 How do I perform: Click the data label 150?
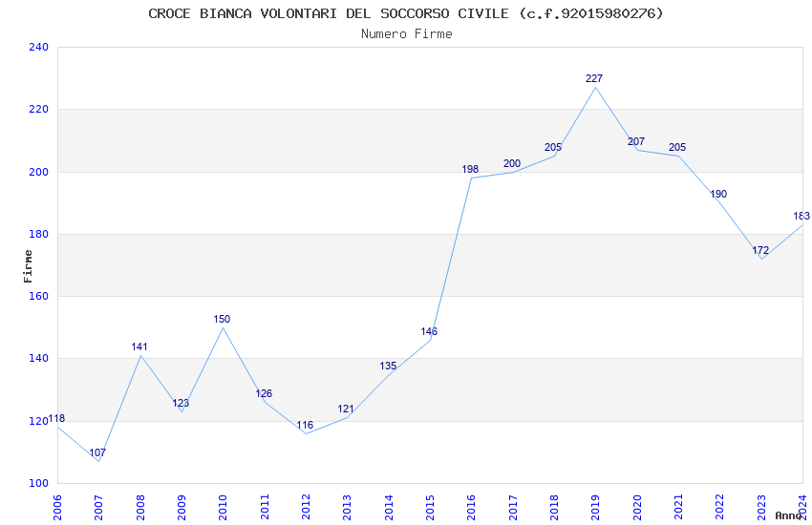[222, 319]
